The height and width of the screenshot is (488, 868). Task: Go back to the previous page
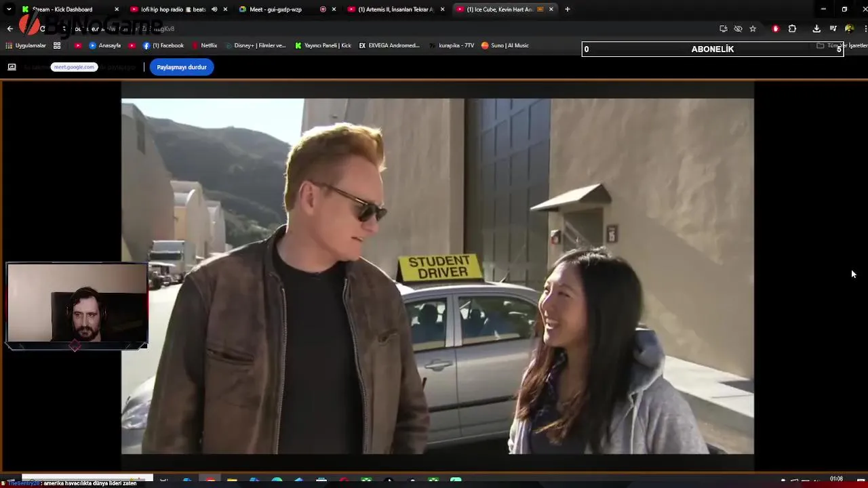(9, 28)
